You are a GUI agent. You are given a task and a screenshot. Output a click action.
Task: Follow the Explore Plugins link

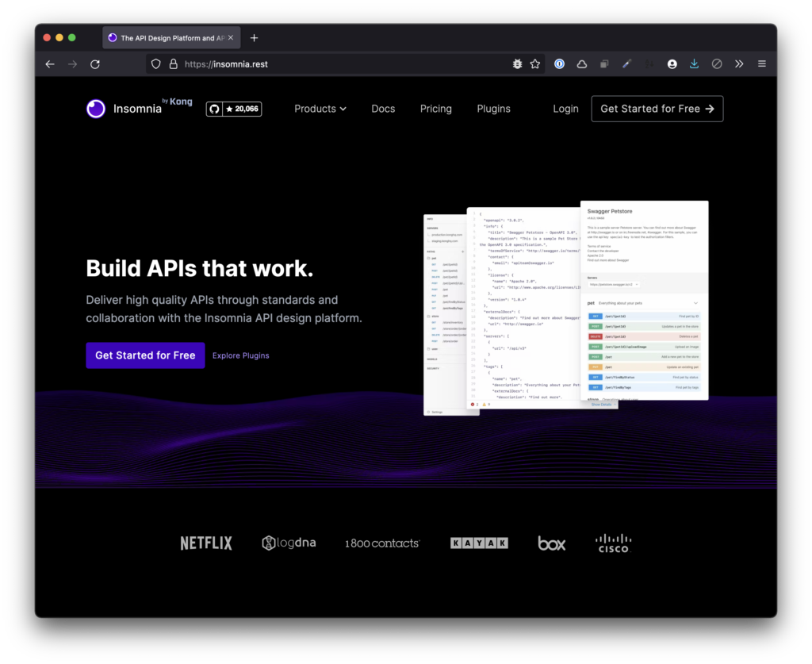click(241, 355)
